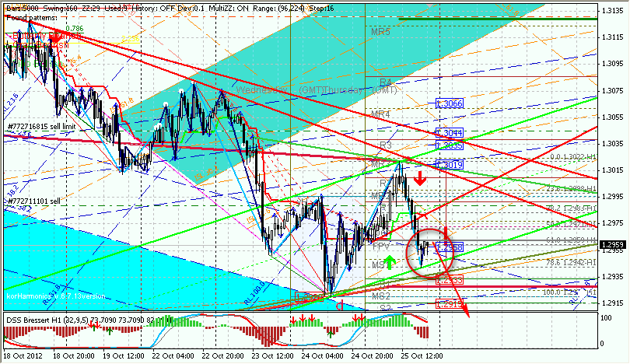The width and height of the screenshot is (630, 364).
Task: Click the large red down arrow near R2
Action: coord(420,178)
